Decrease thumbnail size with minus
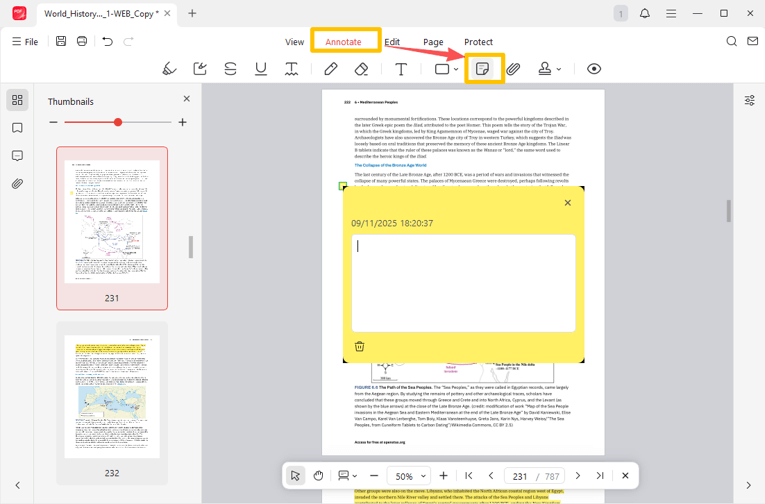 [53, 122]
